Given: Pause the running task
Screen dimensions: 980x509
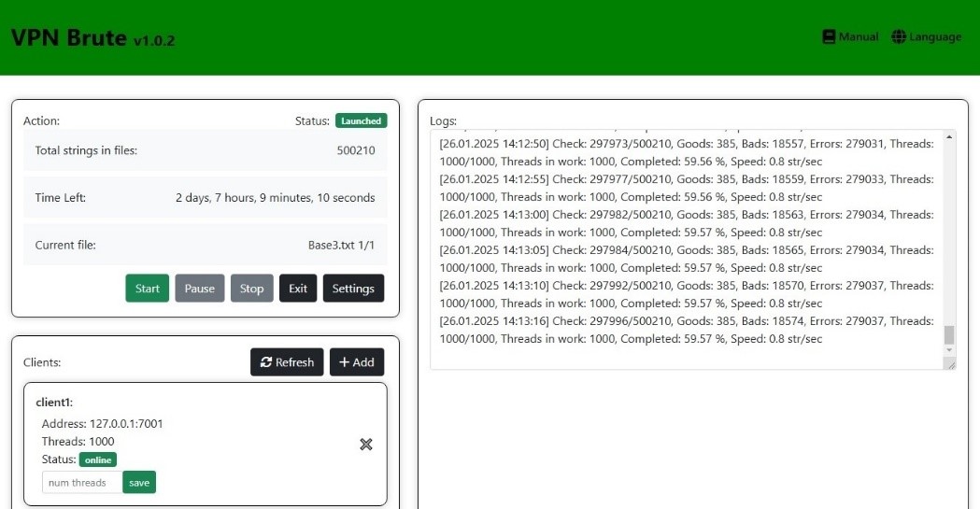Looking at the screenshot, I should 199,289.
